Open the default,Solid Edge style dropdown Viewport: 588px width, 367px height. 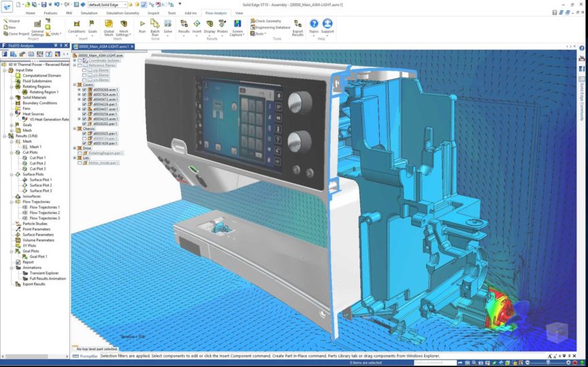pos(124,5)
